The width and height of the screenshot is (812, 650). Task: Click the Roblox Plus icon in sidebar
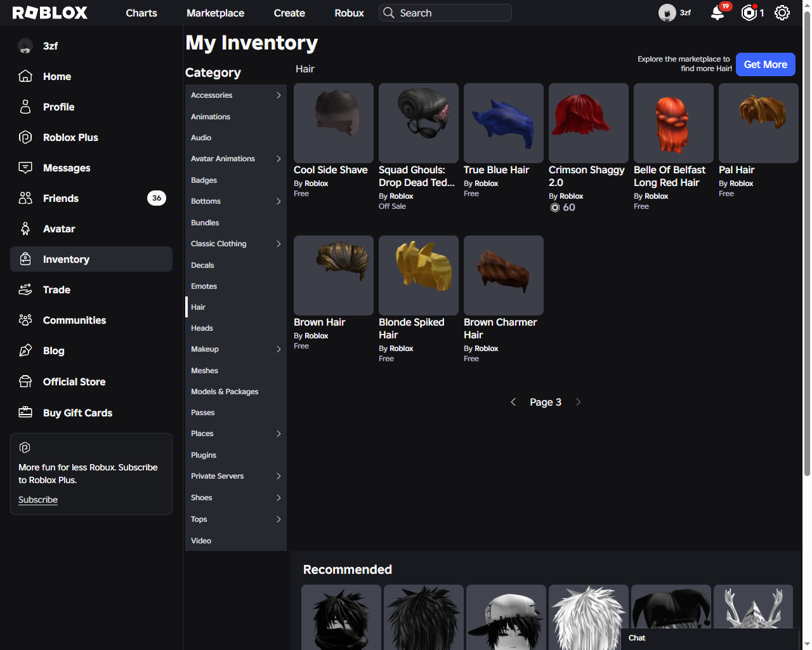(x=25, y=137)
